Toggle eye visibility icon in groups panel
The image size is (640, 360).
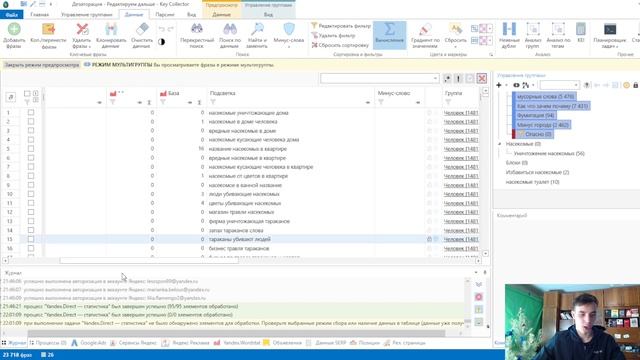pyautogui.click(x=516, y=85)
